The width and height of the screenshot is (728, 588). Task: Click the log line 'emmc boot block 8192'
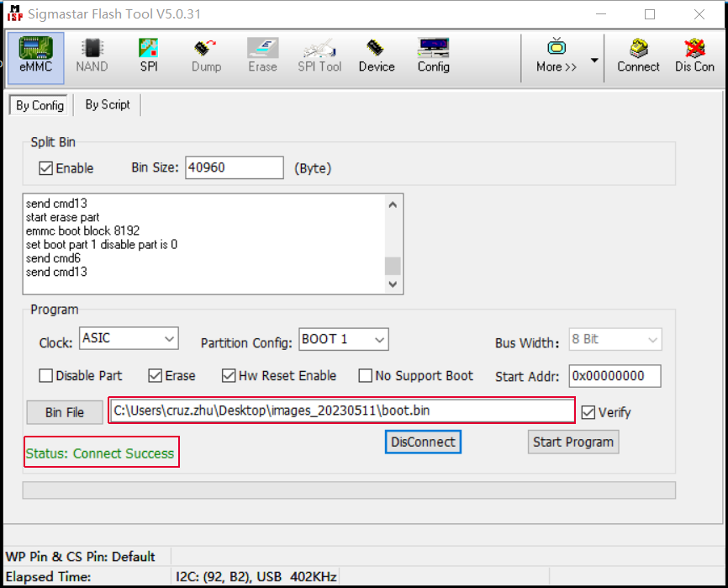[x=82, y=230]
